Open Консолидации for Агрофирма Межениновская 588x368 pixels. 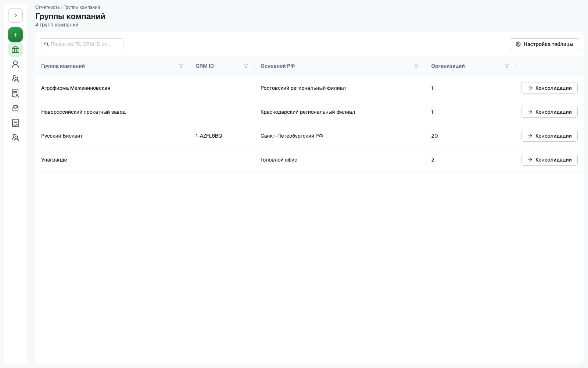549,88
